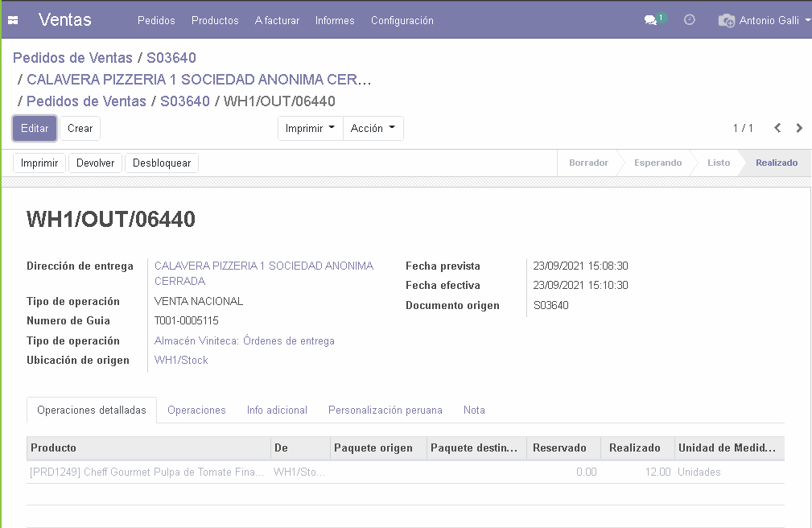Viewport: 812px width, 528px height.
Task: Click the clock activities icon
Action: [x=690, y=20]
